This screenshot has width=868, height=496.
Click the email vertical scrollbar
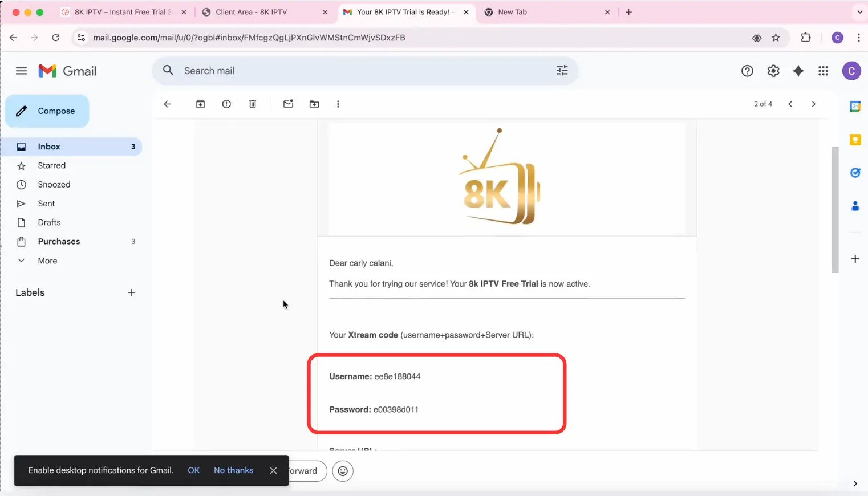click(835, 210)
